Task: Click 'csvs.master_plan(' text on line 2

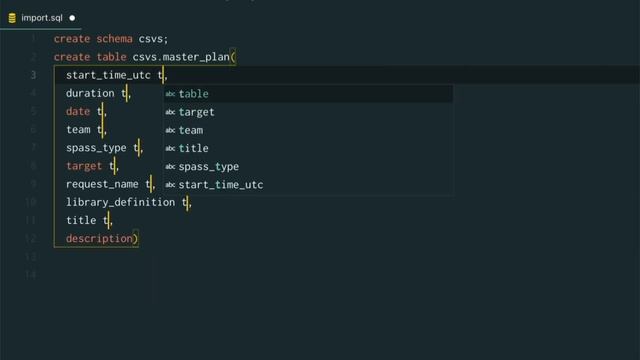Action: tap(184, 57)
